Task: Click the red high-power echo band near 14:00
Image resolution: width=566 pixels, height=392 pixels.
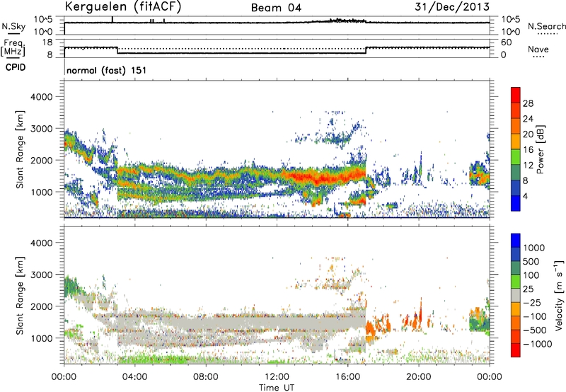Action: 318,177
